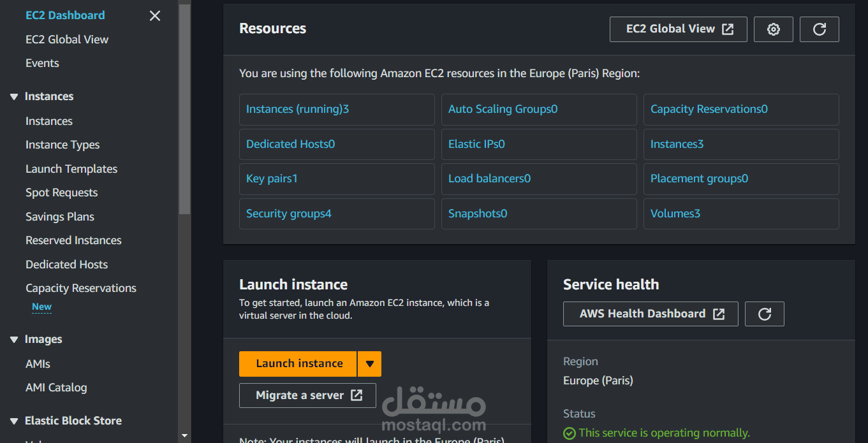Open Instances (running) resource tile
Screen dimensions: 868x443
point(337,110)
